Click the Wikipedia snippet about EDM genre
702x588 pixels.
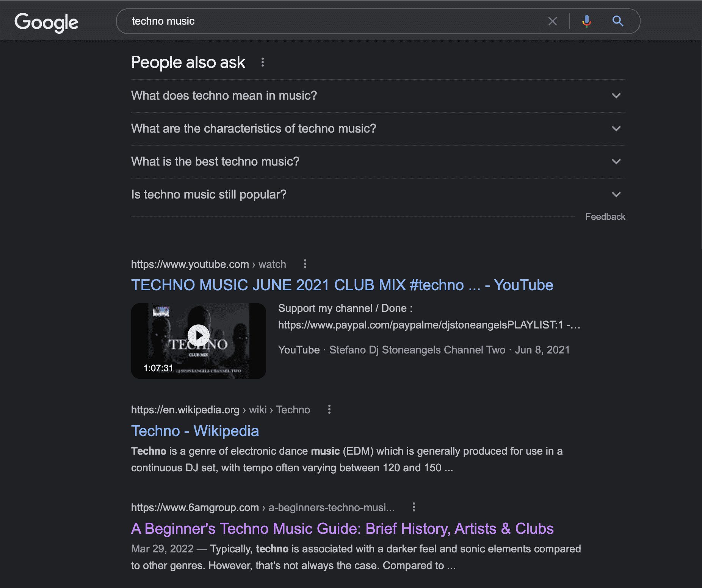click(347, 459)
